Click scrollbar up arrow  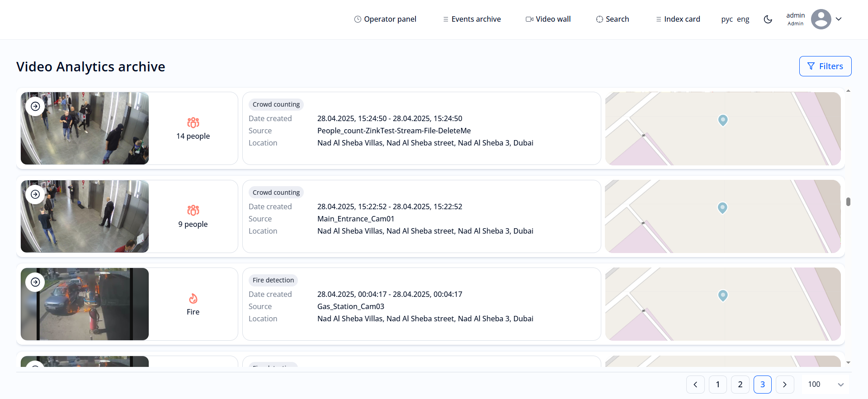click(x=848, y=91)
